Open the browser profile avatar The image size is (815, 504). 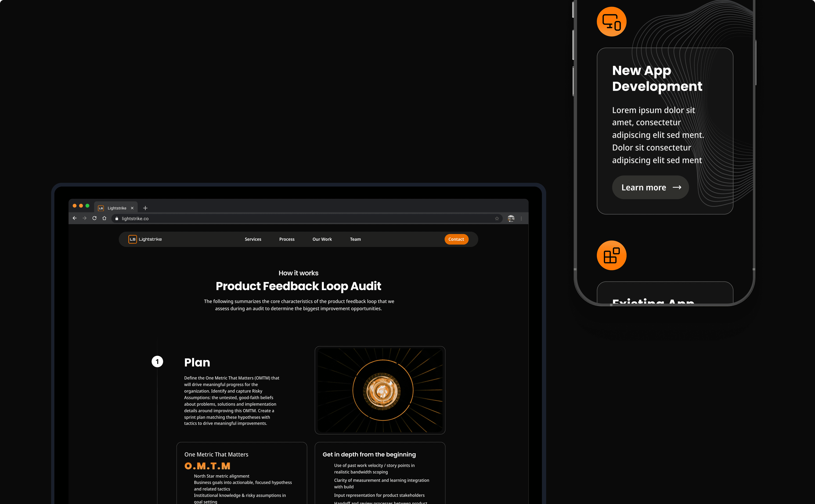(x=511, y=219)
